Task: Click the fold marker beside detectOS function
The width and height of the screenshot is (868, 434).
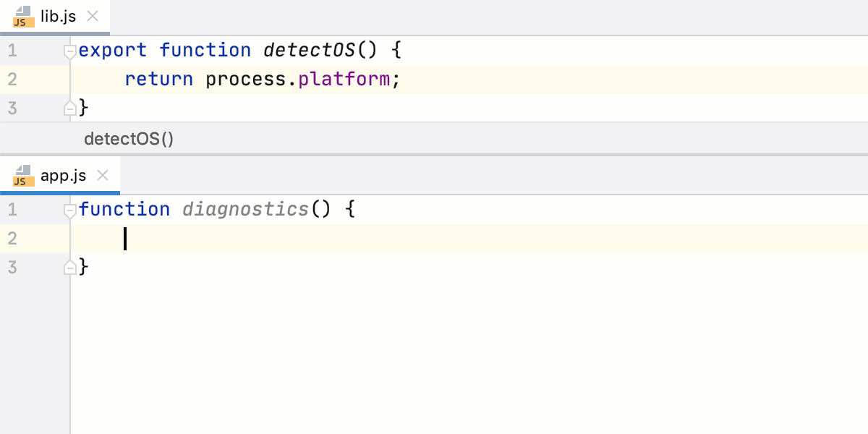Action: pyautogui.click(x=69, y=50)
